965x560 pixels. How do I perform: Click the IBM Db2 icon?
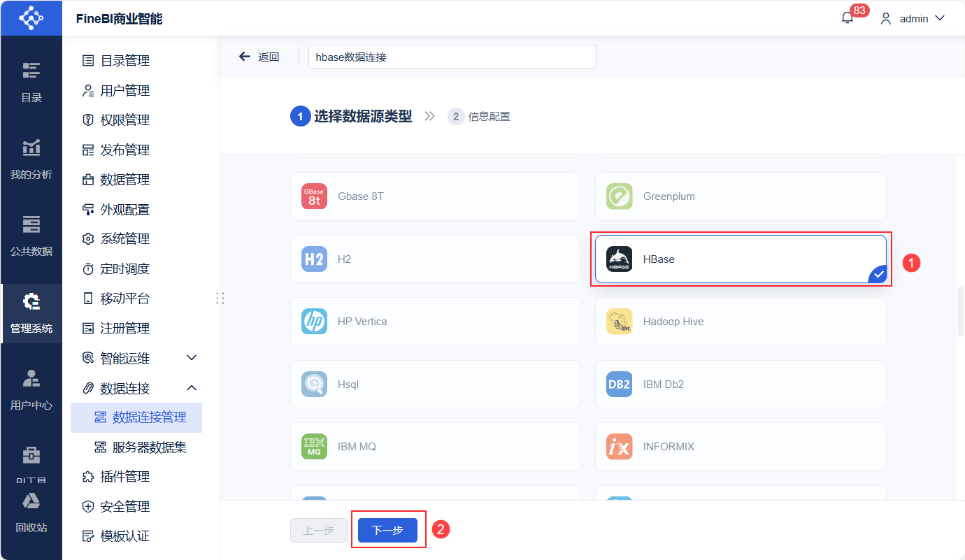[619, 385]
